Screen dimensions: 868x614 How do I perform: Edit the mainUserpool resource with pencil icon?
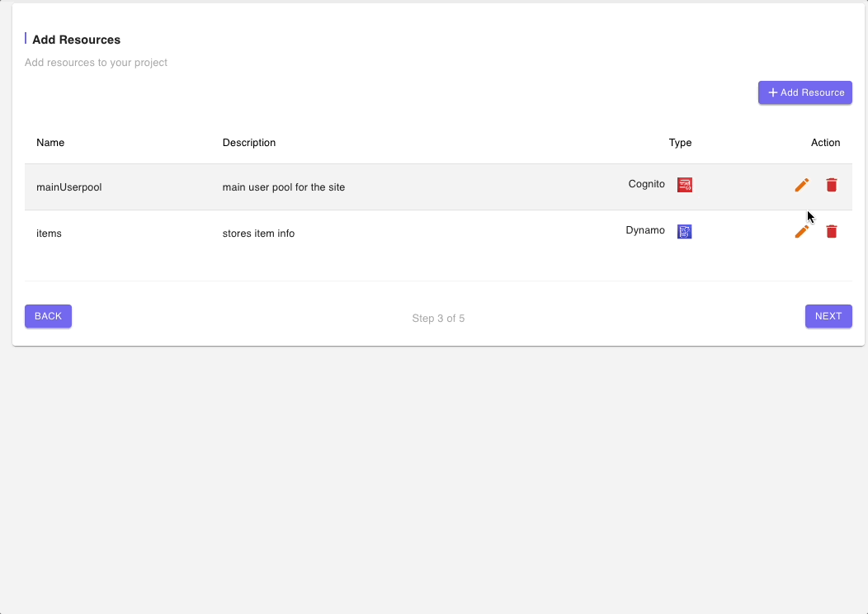pyautogui.click(x=801, y=185)
